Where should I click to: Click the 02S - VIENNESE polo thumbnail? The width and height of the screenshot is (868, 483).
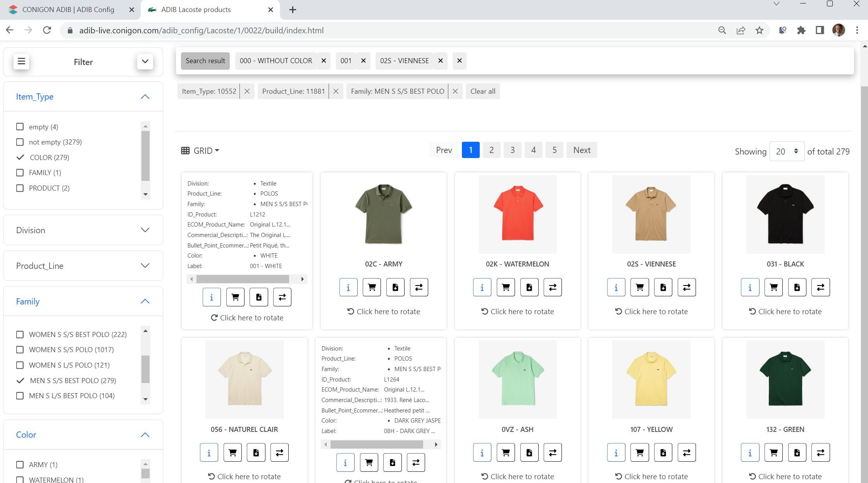point(651,214)
